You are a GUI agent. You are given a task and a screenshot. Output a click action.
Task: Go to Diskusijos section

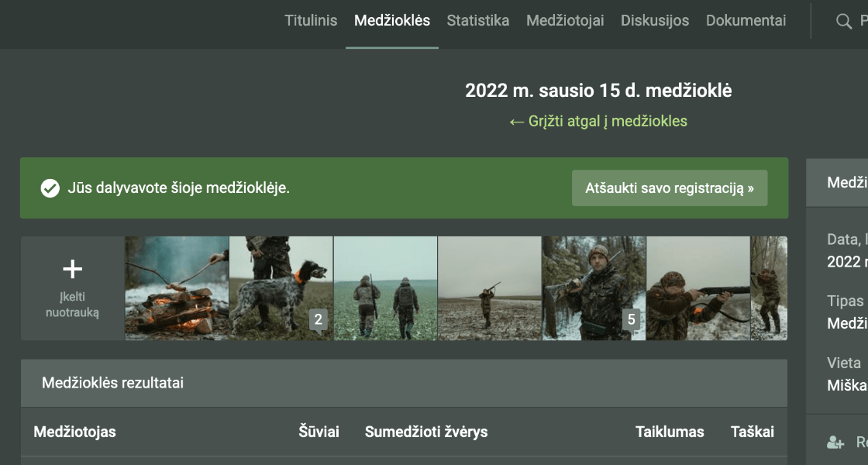pyautogui.click(x=654, y=21)
